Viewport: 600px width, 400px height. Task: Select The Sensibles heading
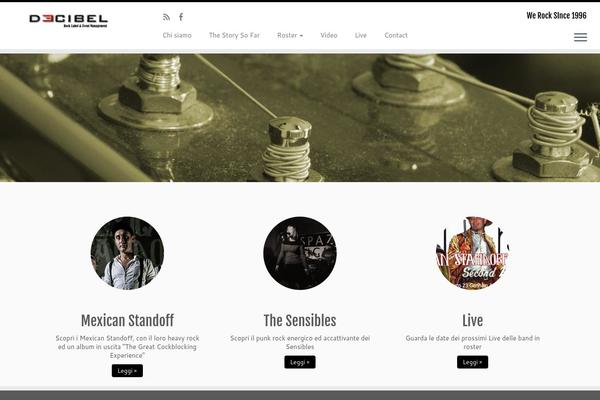(300, 321)
